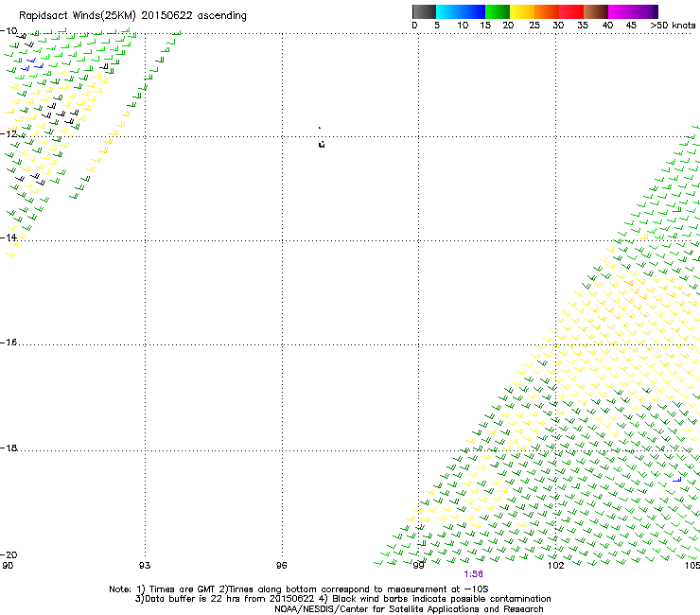Click the '-10' latitude axis label
The width and height of the screenshot is (700, 615).
pyautogui.click(x=9, y=31)
